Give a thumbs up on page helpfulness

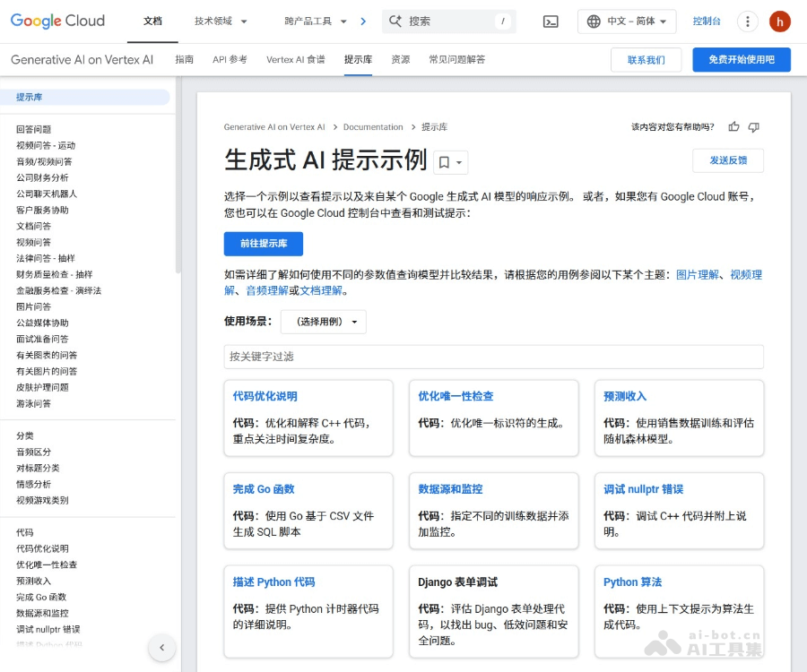733,126
